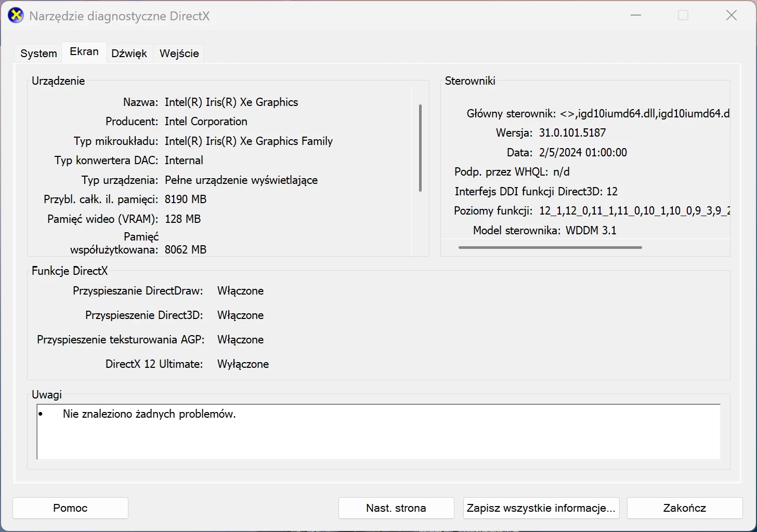Screen dimensions: 757x532
Task: Select the Wejście tab
Action: pos(178,52)
